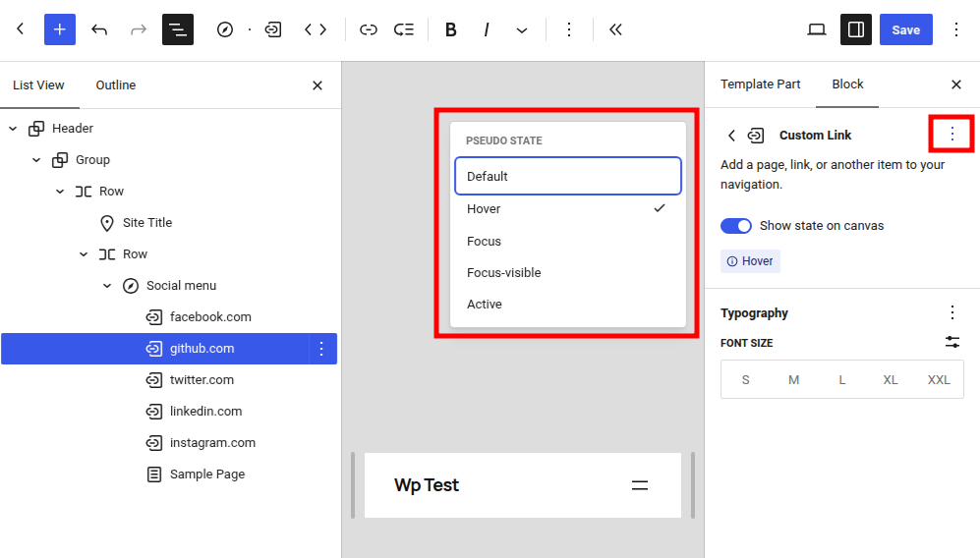
Task: Open Custom Link options three-dot menu
Action: point(951,133)
